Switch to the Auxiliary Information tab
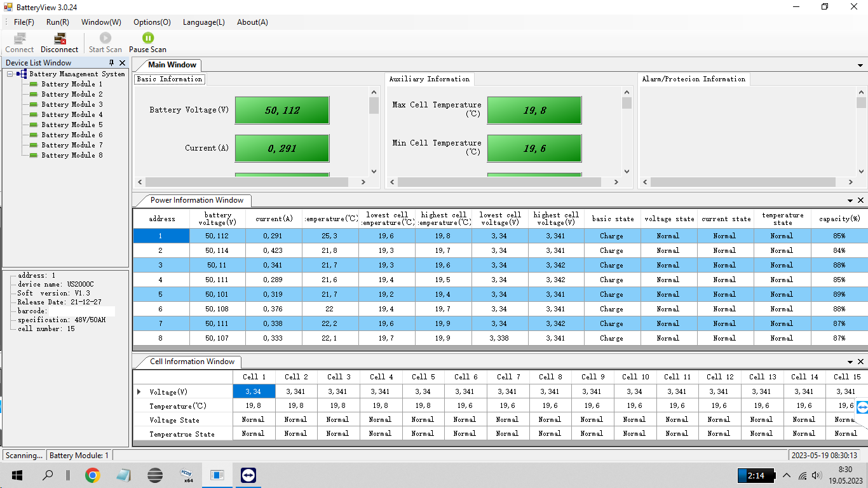 (430, 79)
